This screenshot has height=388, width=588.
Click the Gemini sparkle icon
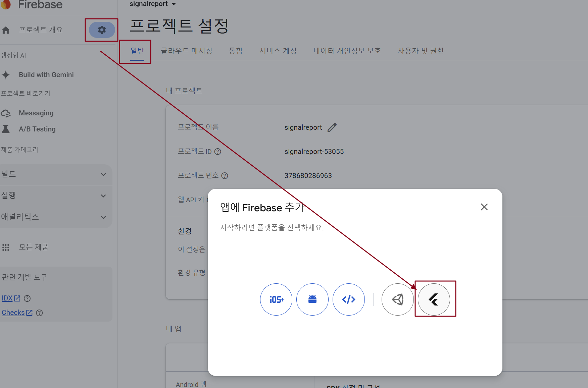coord(6,75)
